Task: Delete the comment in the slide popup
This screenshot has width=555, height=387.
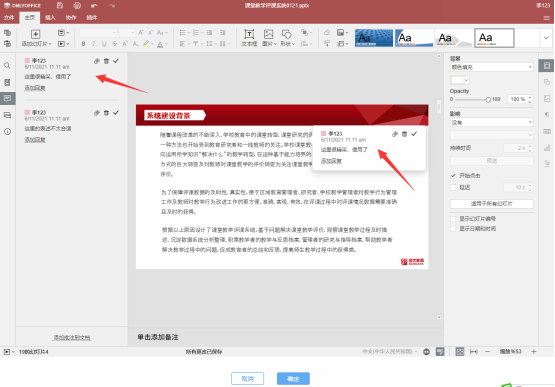Action: 404,134
